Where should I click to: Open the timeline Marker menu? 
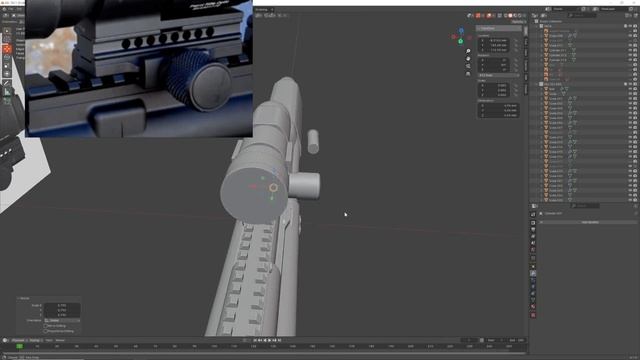[60, 340]
